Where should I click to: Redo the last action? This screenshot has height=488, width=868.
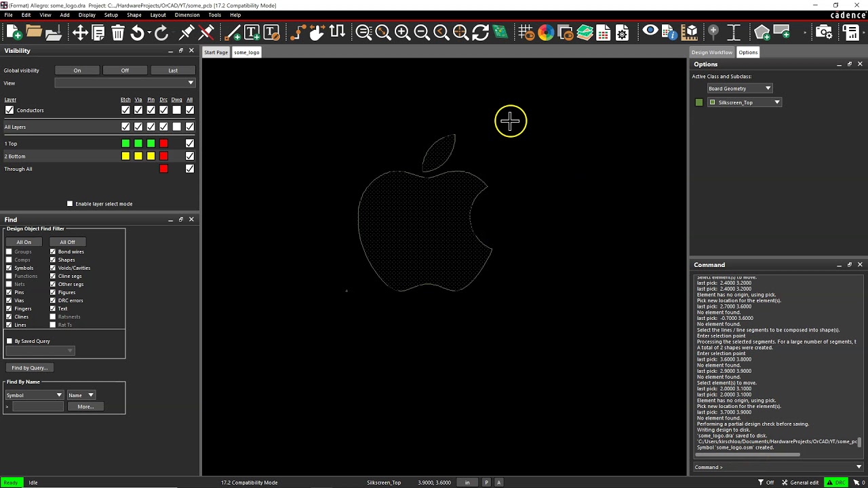click(161, 32)
